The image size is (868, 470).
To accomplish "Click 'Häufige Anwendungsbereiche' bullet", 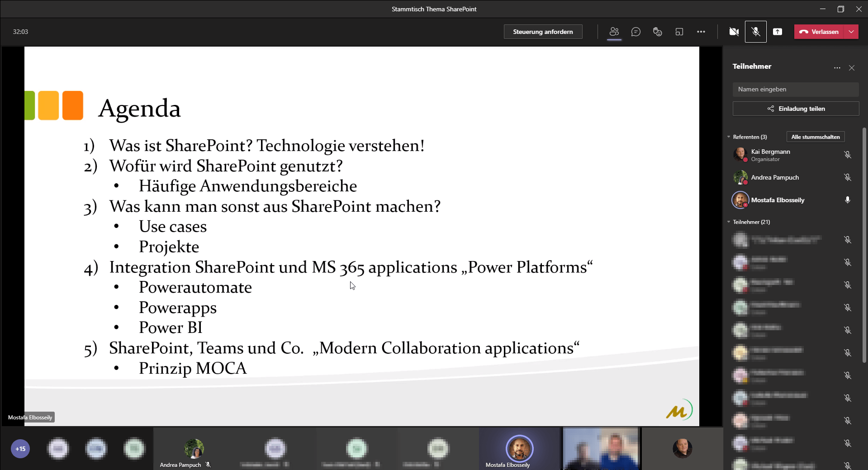I will click(248, 186).
